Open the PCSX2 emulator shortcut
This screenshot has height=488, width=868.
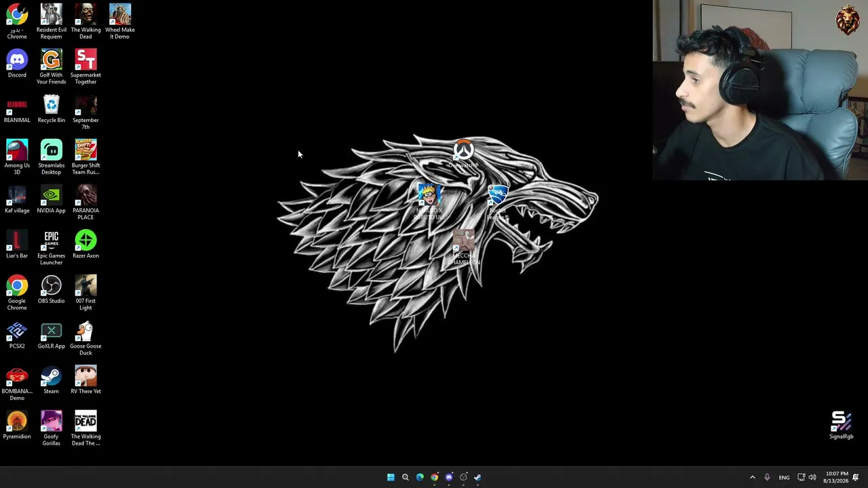17,335
